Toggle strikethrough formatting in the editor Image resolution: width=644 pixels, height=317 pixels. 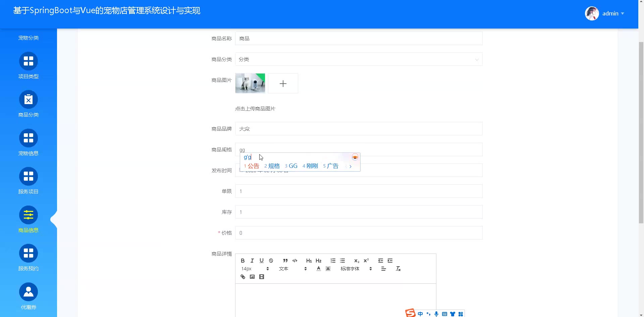pos(271,261)
